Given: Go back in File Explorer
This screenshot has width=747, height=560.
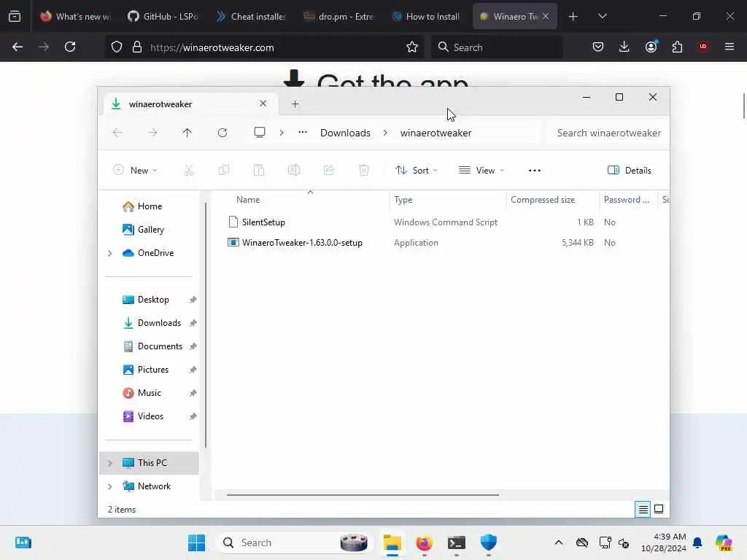Looking at the screenshot, I should (117, 133).
